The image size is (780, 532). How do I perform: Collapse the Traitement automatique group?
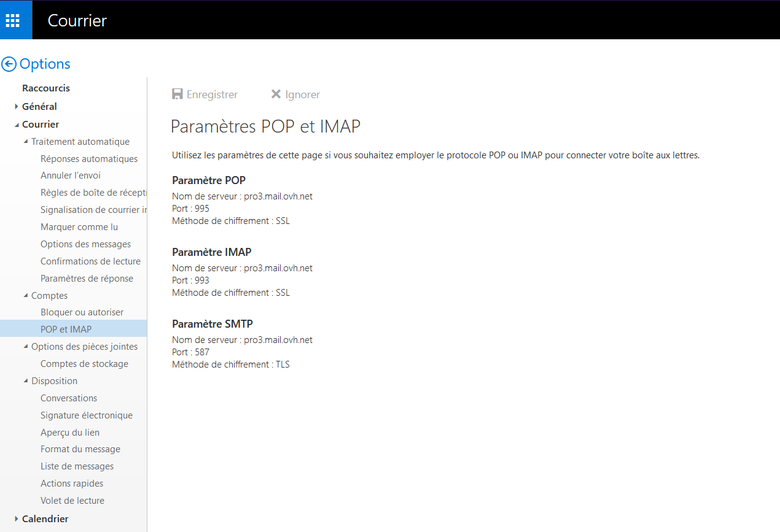pyautogui.click(x=26, y=142)
